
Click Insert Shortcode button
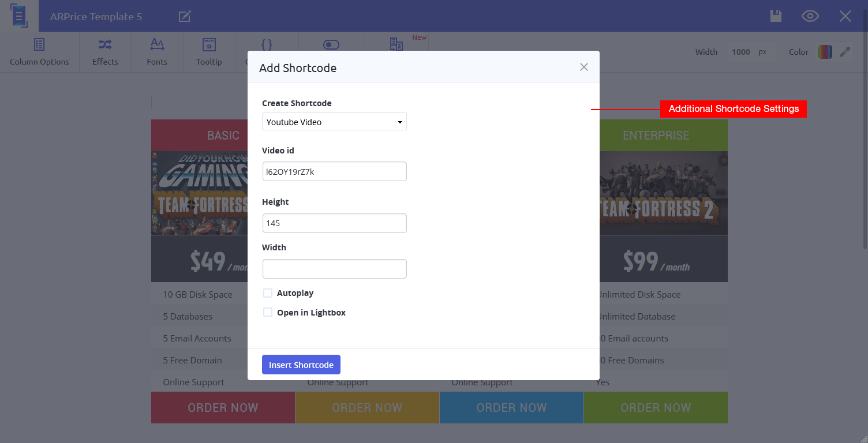click(x=301, y=365)
